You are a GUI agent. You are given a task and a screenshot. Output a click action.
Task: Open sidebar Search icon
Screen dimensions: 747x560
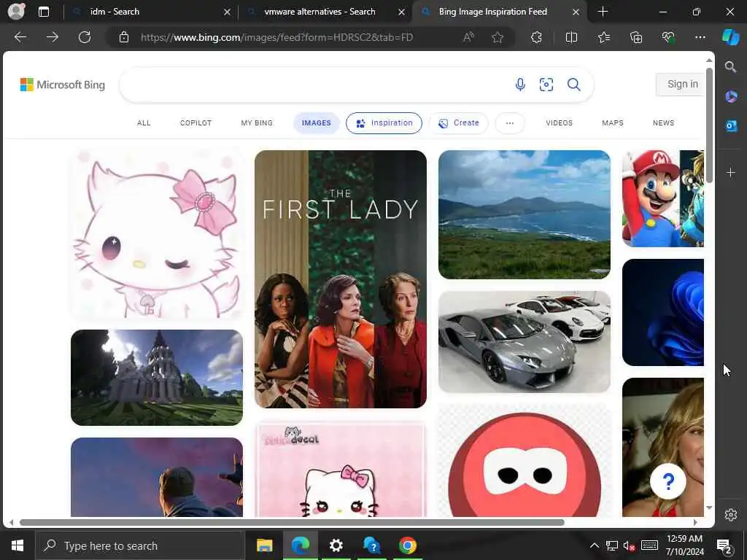[731, 66]
